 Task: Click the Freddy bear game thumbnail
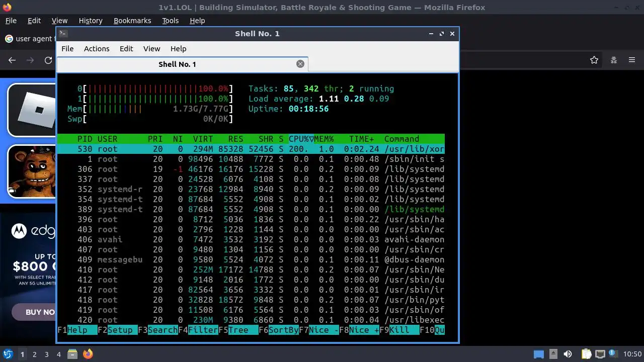click(x=32, y=171)
